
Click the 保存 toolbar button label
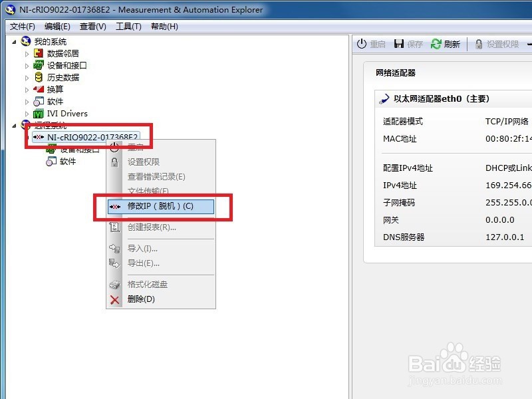[x=414, y=44]
